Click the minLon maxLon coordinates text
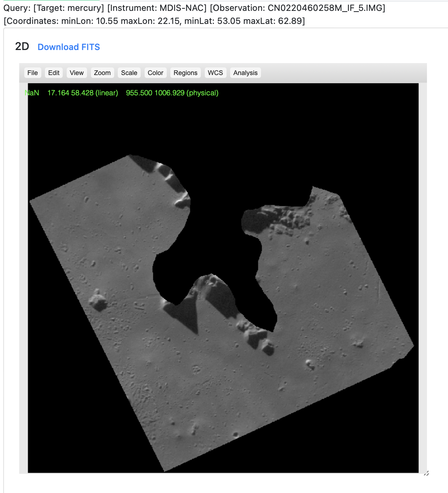Screen dimensions: 448x493 click(x=120, y=21)
